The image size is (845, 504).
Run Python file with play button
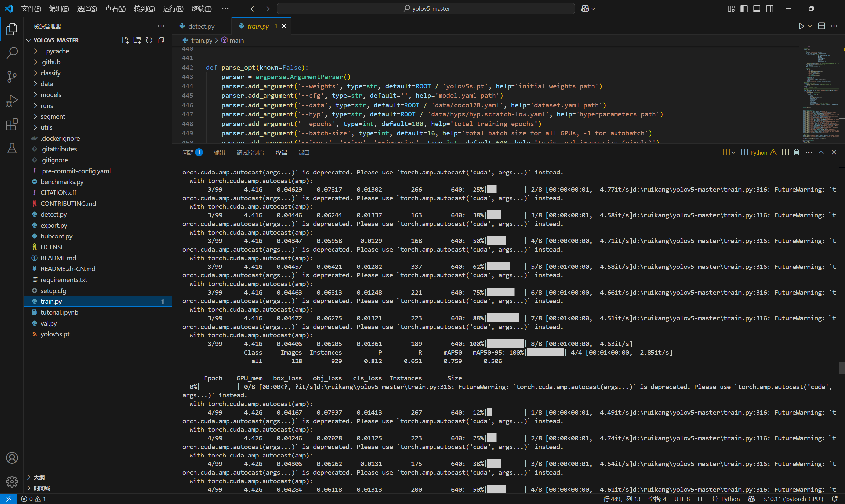[x=801, y=26]
